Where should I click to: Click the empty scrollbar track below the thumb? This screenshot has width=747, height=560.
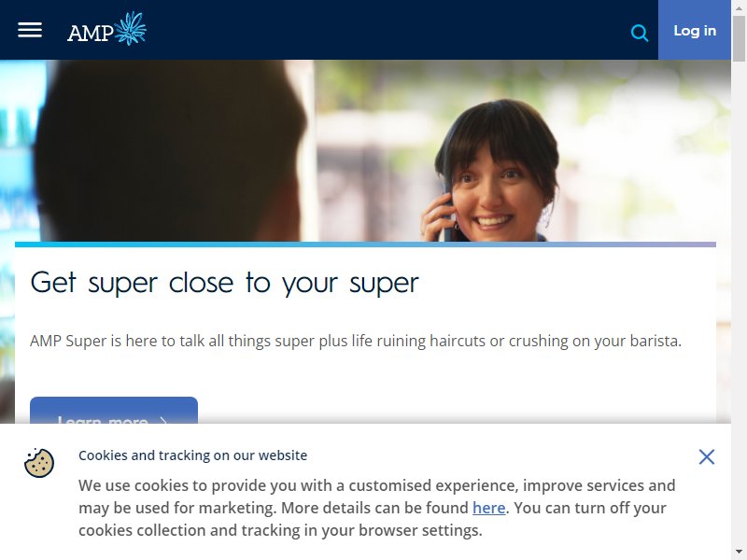point(739,305)
